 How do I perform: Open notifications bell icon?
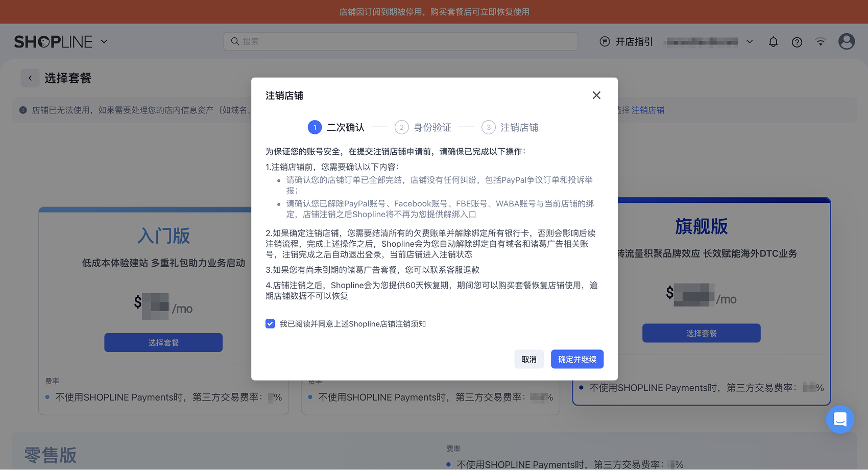[x=773, y=42]
